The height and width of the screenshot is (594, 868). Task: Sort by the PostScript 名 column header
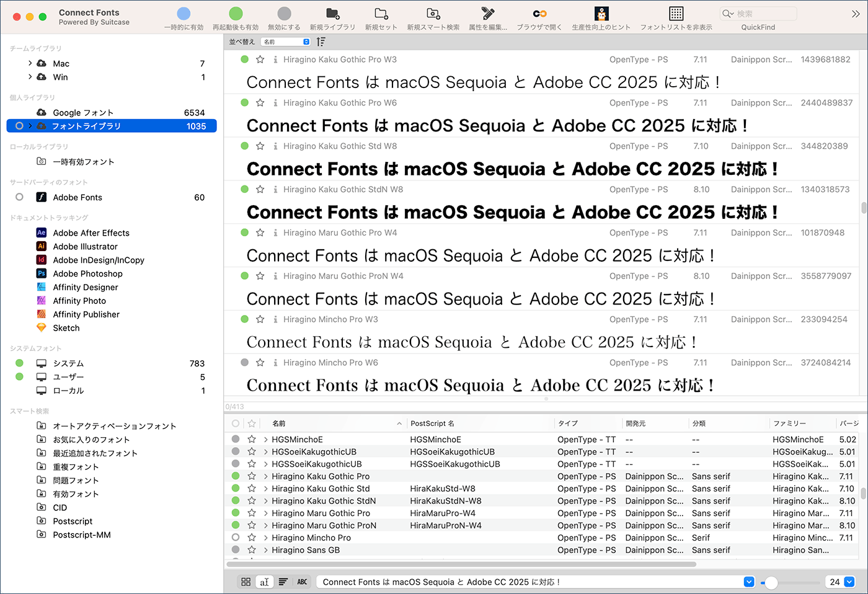click(480, 423)
